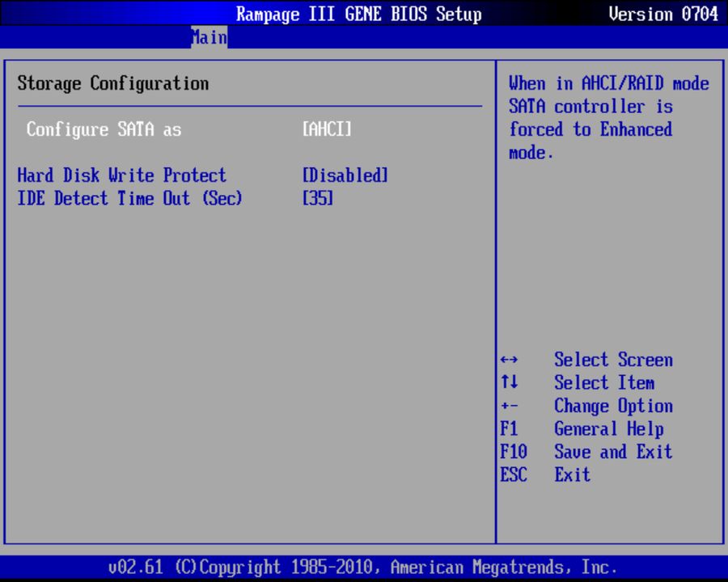Click the +- Change Option symbol
This screenshot has height=582, width=728.
510,406
